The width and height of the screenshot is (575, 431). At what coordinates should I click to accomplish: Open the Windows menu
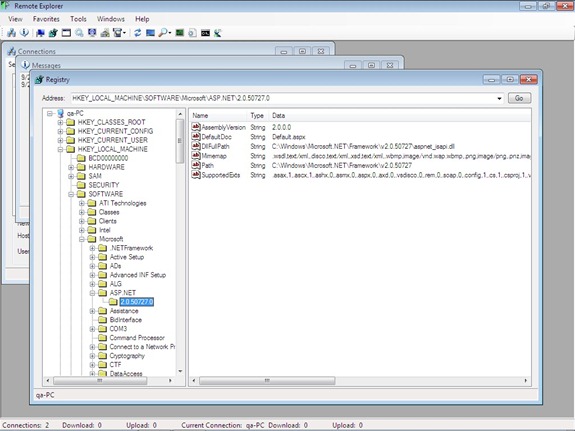coord(111,19)
